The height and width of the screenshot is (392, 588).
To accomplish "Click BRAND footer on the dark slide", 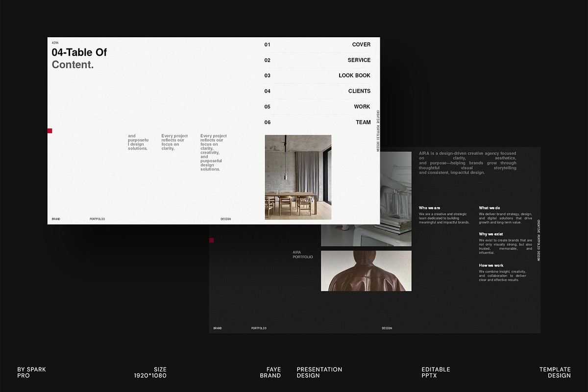I will coord(218,328).
